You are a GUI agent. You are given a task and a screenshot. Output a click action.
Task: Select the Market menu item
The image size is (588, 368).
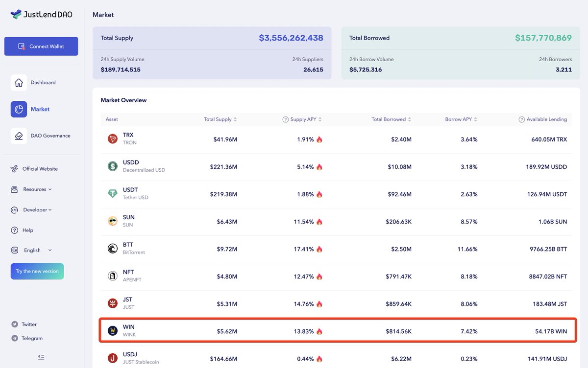click(x=40, y=109)
